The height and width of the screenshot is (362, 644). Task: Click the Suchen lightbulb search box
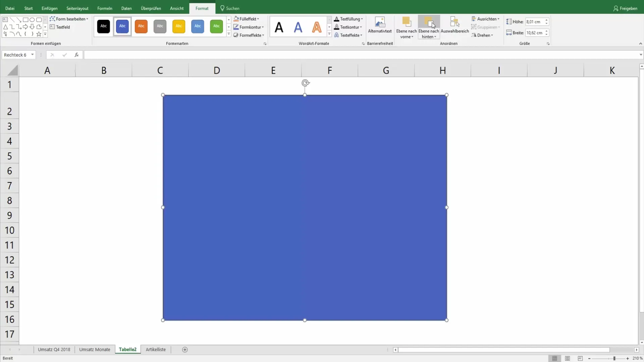point(230,8)
